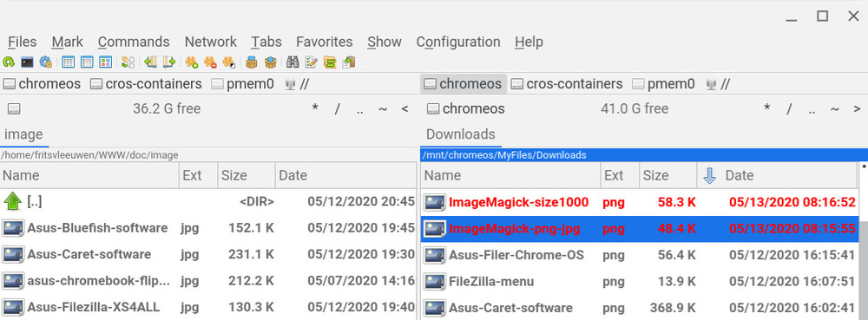Click the invert selection toolbar icon

tap(228, 62)
